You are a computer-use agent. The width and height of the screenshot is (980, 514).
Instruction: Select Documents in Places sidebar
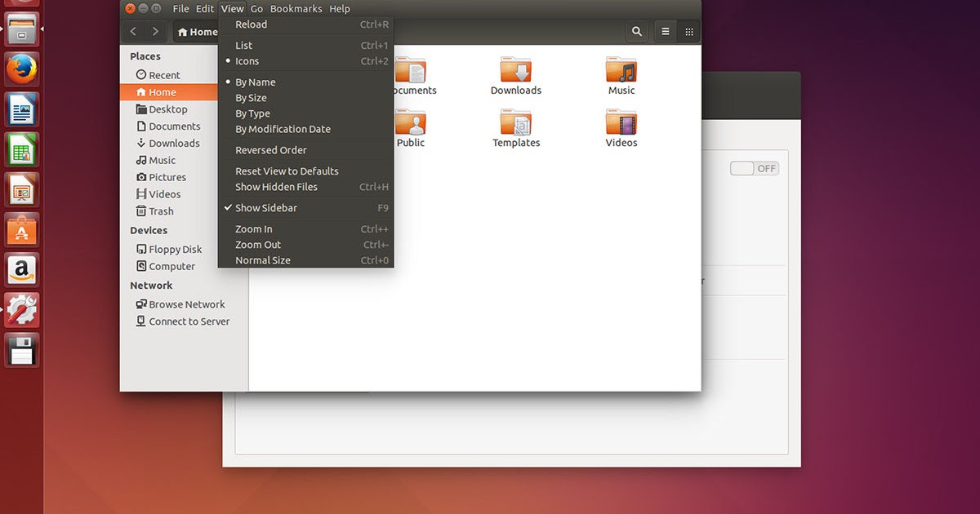click(175, 126)
